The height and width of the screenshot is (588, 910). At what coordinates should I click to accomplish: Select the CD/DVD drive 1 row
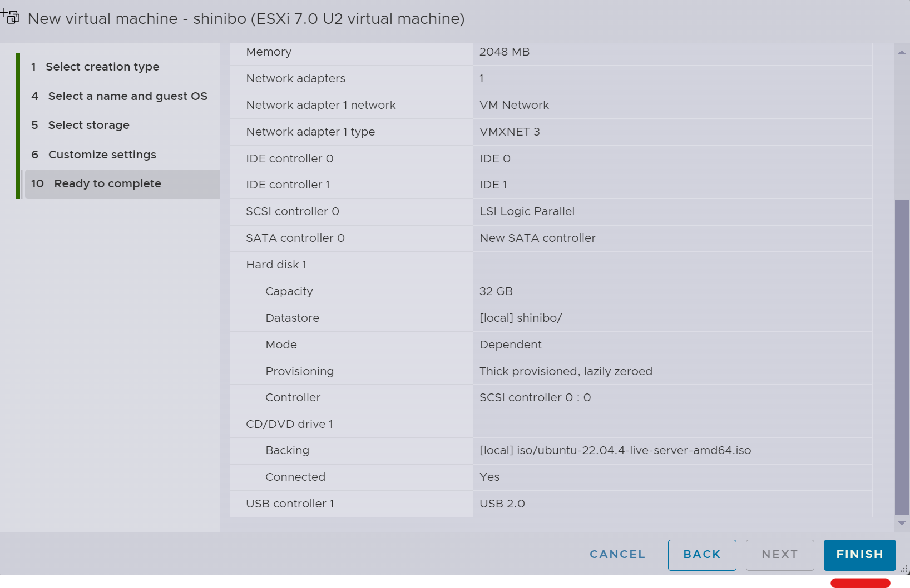tap(551, 425)
